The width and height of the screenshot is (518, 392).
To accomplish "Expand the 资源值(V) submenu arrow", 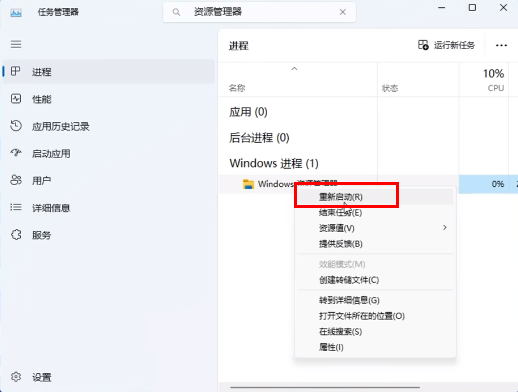I will pos(445,228).
